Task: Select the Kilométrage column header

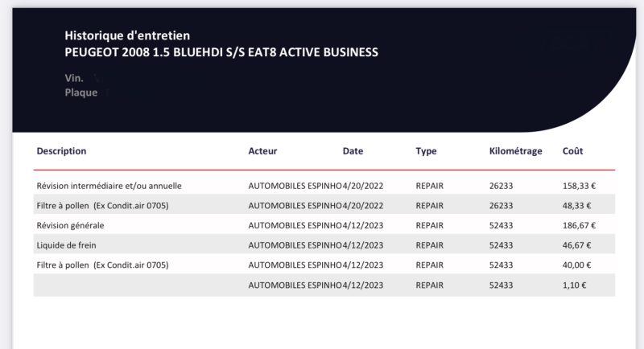Action: (x=515, y=151)
